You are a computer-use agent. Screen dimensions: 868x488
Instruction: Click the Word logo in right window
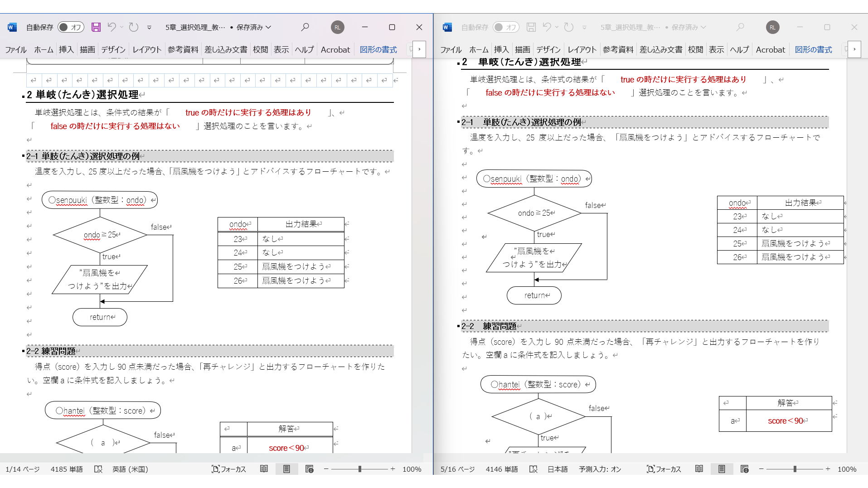coord(447,27)
